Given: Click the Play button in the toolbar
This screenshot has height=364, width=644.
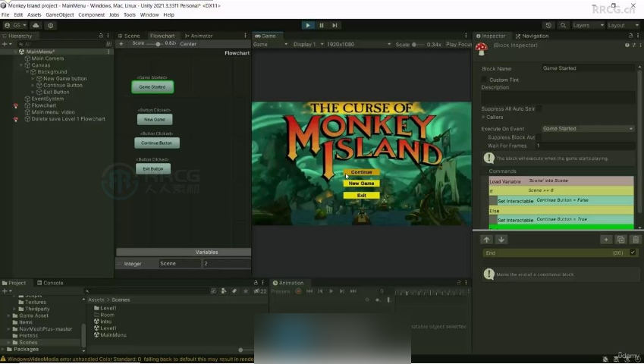Looking at the screenshot, I should [x=308, y=26].
